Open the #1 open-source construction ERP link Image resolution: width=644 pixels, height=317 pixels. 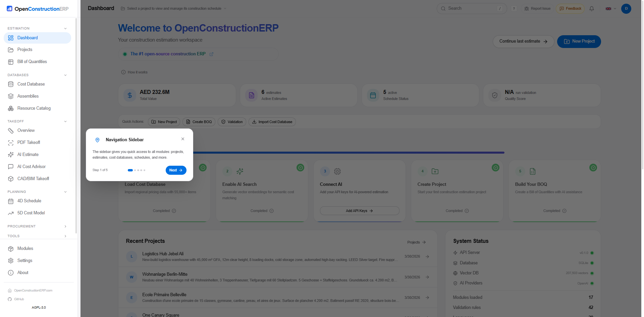tap(172, 54)
